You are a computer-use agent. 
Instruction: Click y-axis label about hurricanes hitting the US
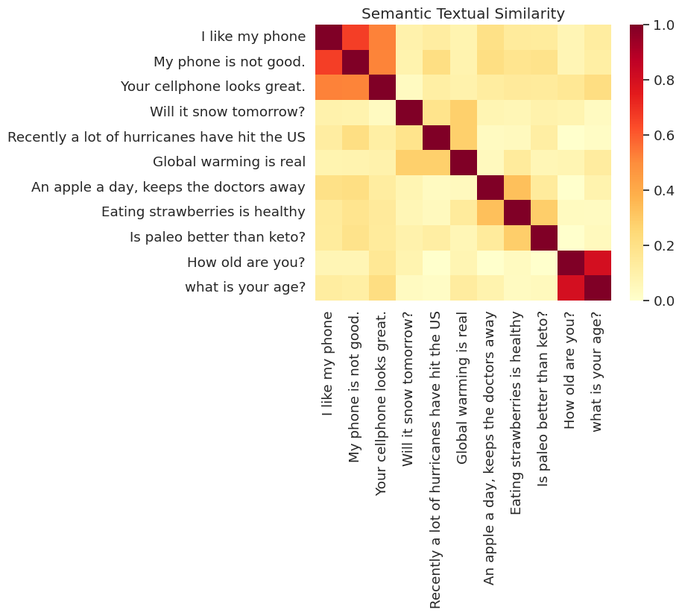pos(157,137)
